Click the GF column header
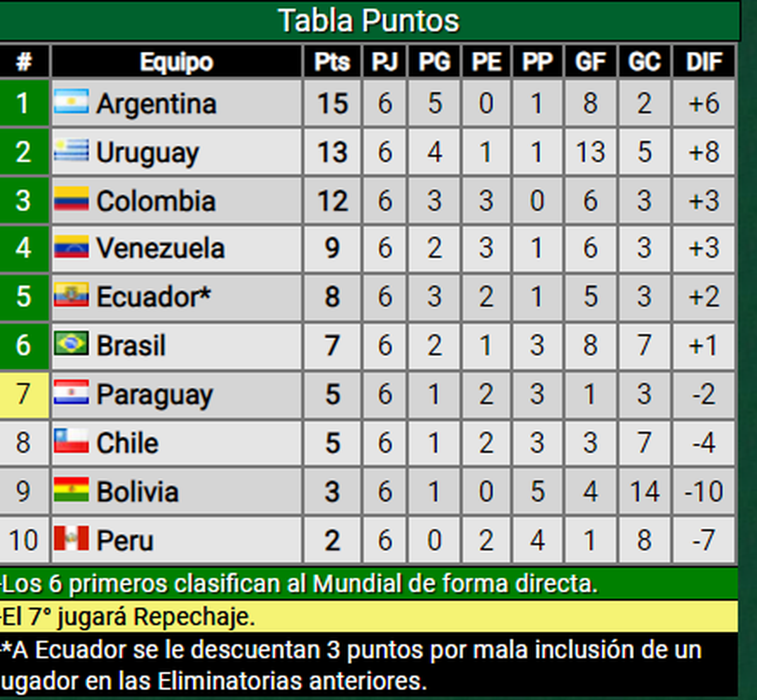 tap(590, 62)
